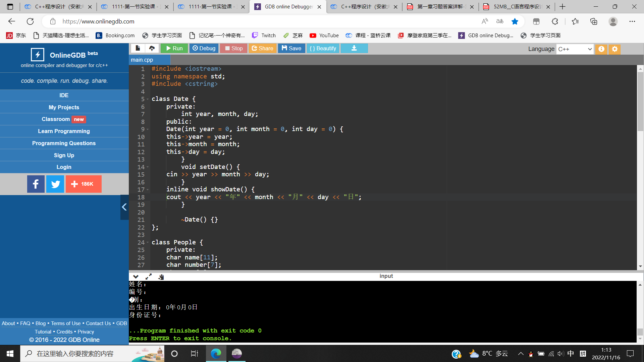Click the console clipboard paste icon
This screenshot has height=362, width=644.
pyautogui.click(x=161, y=277)
